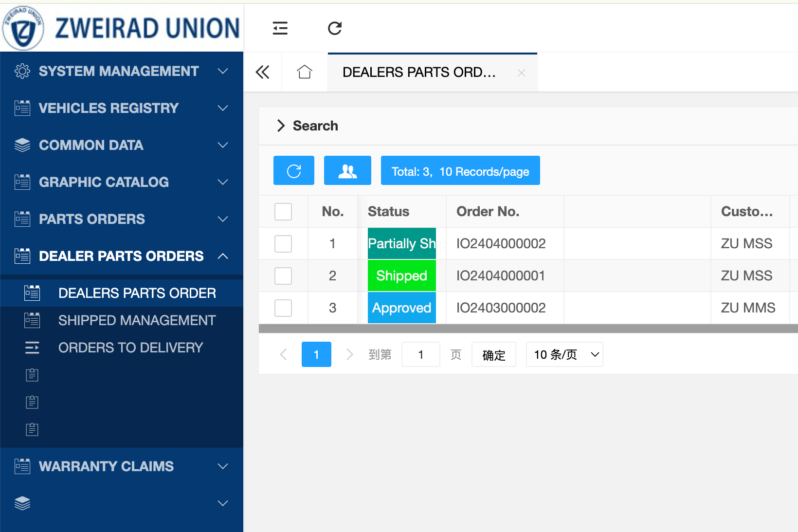
Task: Click order number IO2404000002
Action: coord(501,243)
